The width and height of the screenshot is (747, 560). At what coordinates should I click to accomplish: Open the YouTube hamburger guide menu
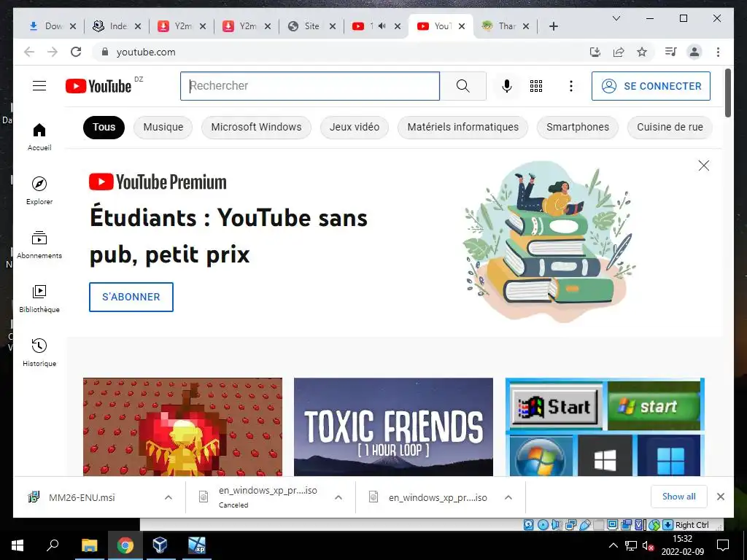click(x=39, y=86)
